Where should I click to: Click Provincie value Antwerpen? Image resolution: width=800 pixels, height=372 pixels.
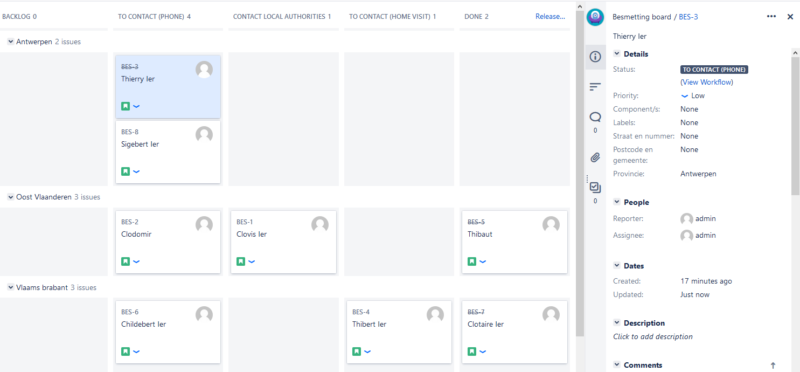tap(698, 174)
